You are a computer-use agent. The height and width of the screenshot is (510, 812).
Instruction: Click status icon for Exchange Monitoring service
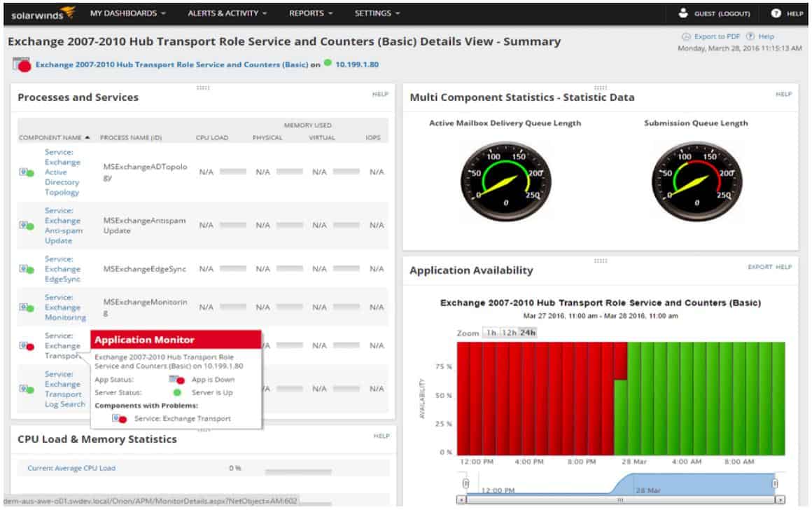(27, 308)
